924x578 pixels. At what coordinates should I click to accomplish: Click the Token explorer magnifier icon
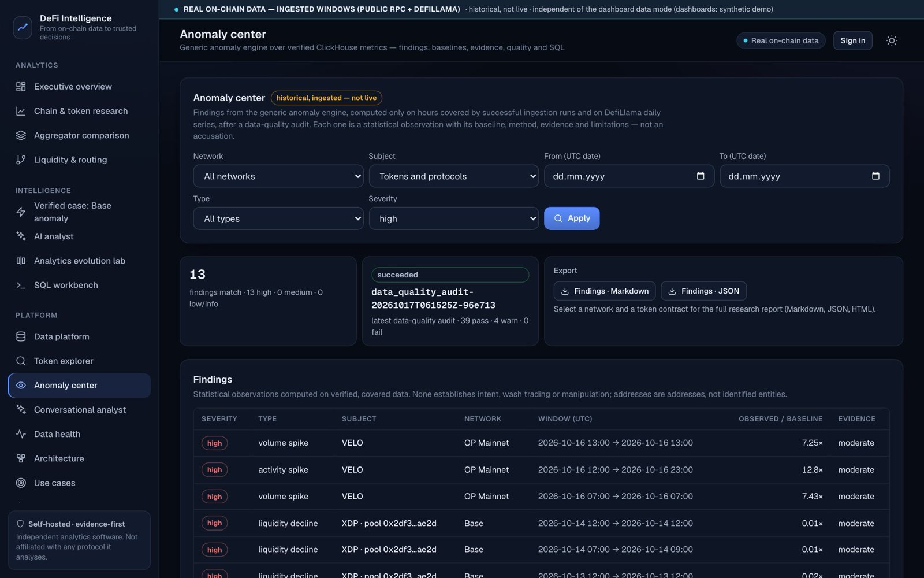click(x=21, y=361)
